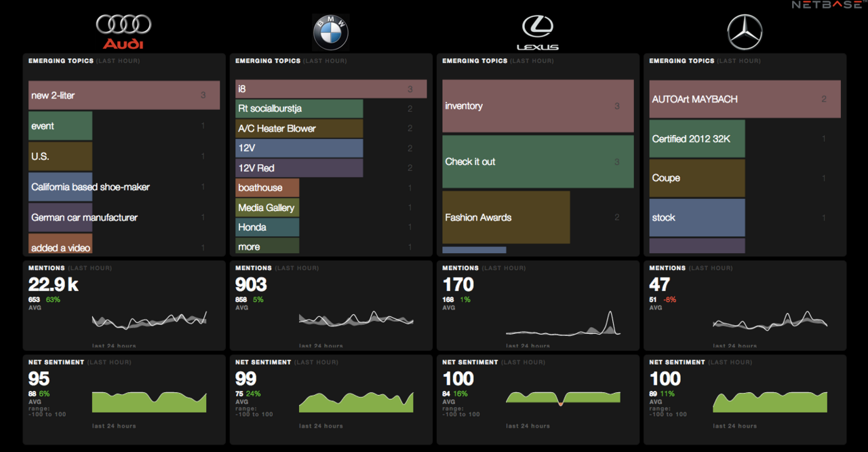Click the Audi logo
The image size is (868, 452).
(x=123, y=33)
